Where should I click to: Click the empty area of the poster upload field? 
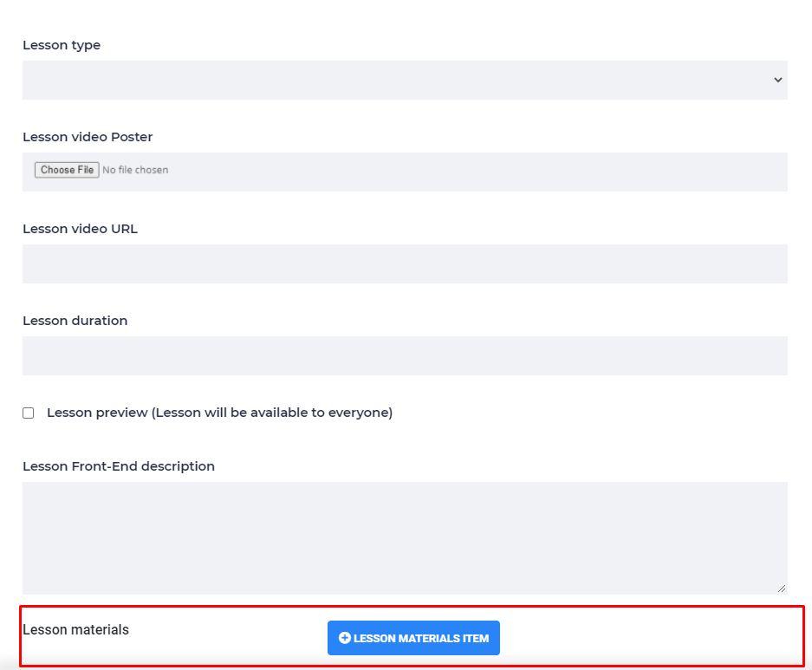(477, 172)
